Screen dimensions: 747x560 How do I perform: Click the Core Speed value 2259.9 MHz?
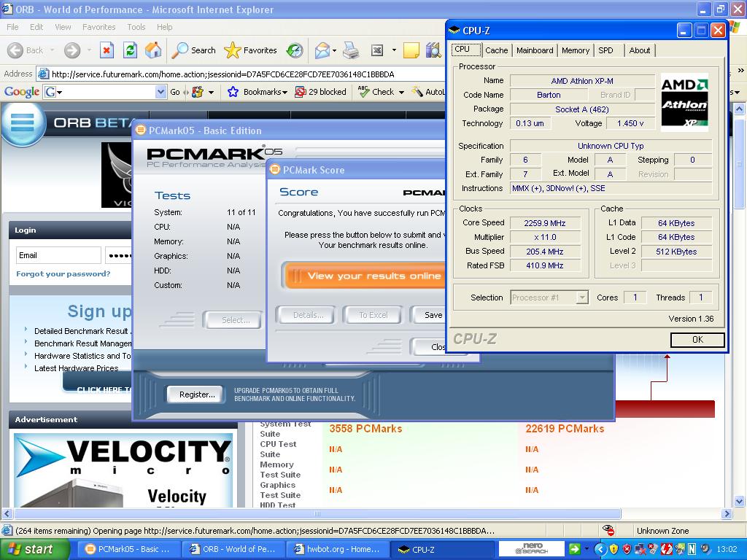click(x=545, y=223)
